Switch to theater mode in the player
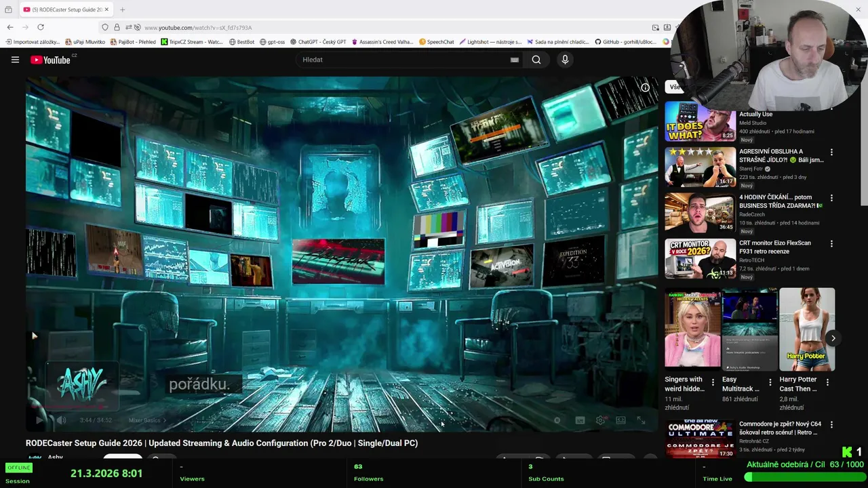 click(620, 420)
